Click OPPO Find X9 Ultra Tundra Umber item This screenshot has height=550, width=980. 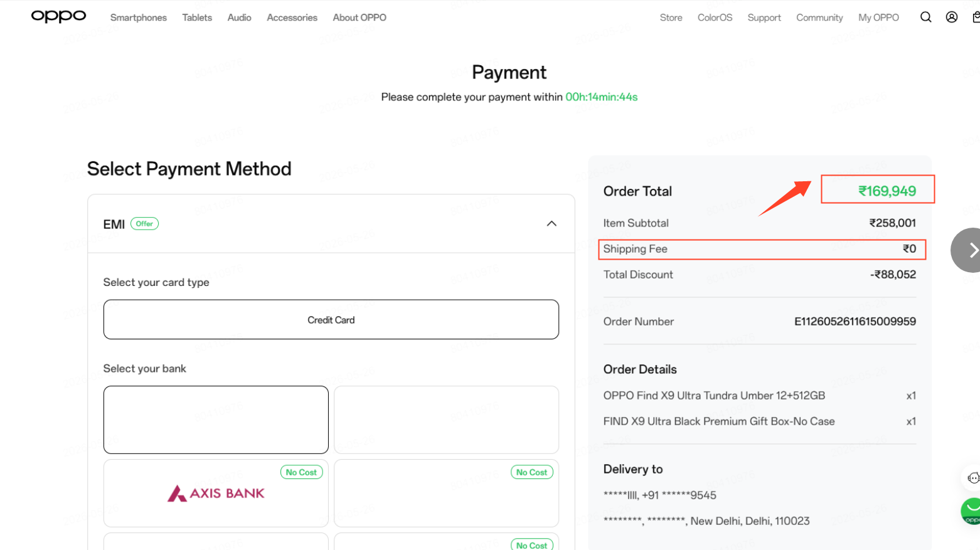pos(714,396)
